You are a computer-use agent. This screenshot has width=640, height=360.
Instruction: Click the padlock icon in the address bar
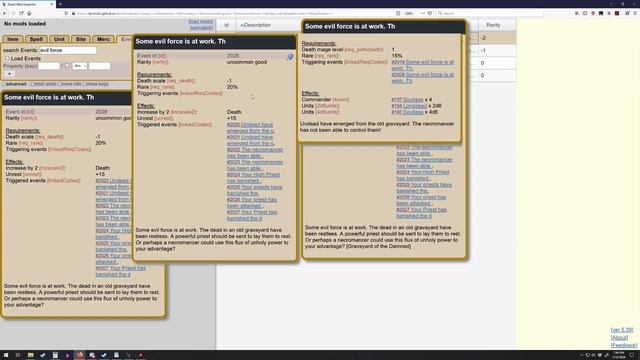pyautogui.click(x=73, y=13)
